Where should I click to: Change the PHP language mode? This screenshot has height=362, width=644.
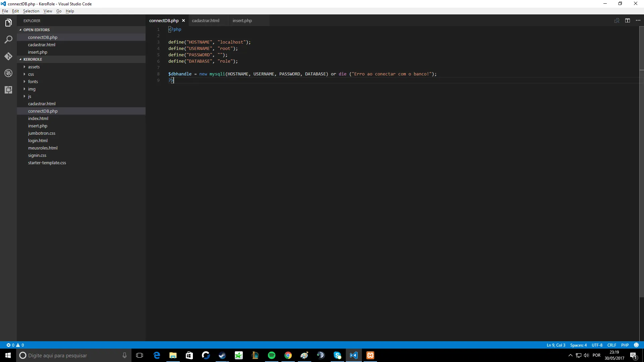[x=625, y=345]
